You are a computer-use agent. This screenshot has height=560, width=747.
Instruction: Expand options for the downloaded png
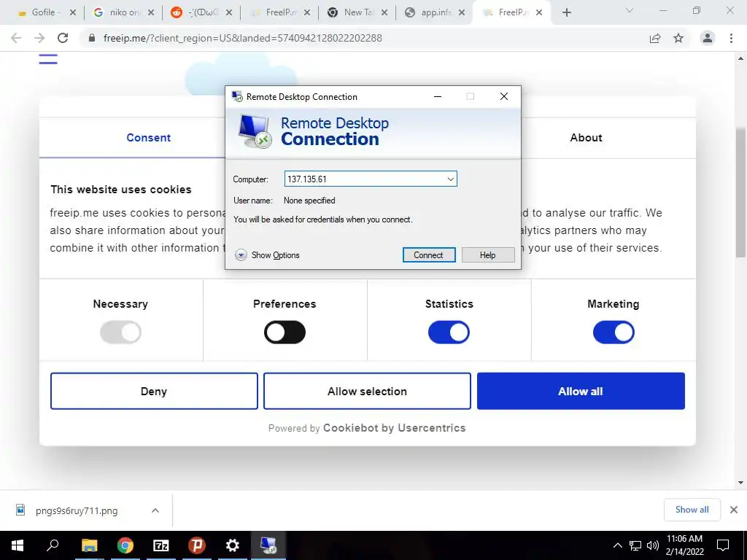pyautogui.click(x=155, y=510)
